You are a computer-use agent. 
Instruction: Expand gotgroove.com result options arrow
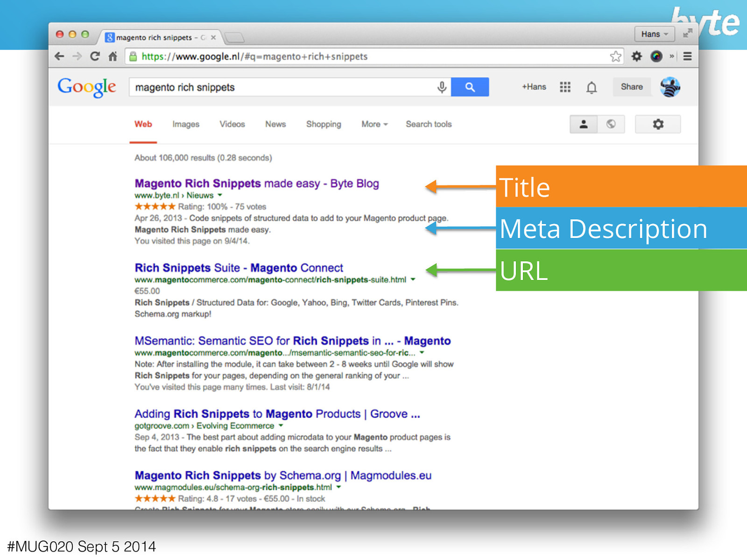tap(281, 426)
